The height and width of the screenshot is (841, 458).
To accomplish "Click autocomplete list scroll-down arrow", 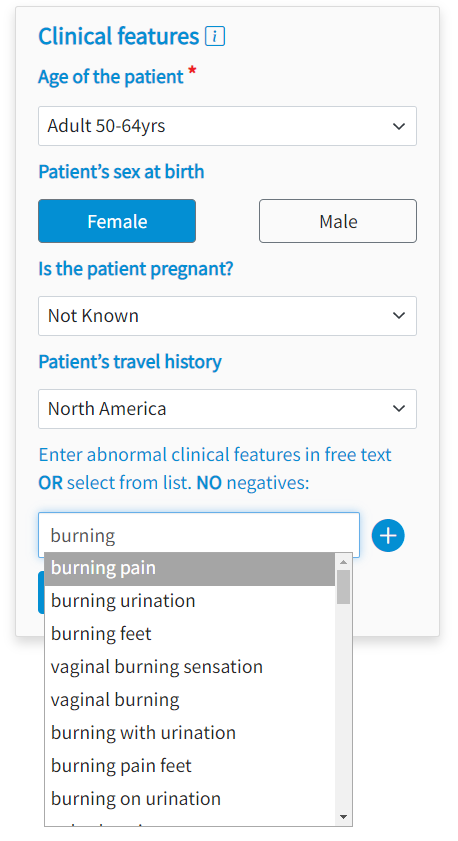I will click(343, 817).
